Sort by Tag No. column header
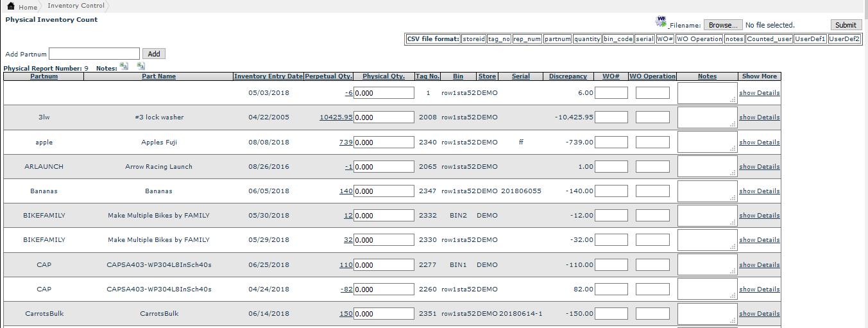 (x=427, y=76)
